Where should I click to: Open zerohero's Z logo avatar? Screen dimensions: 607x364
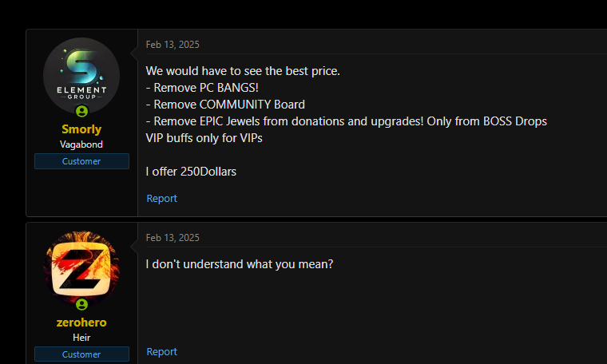[81, 269]
